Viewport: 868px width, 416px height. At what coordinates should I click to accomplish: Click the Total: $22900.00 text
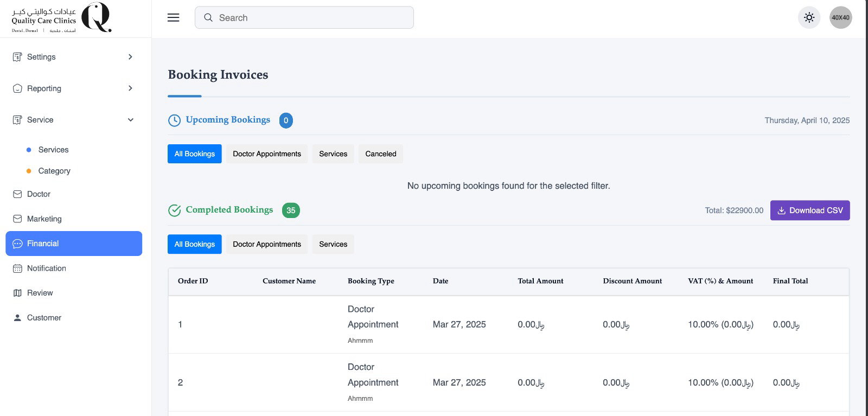point(734,210)
